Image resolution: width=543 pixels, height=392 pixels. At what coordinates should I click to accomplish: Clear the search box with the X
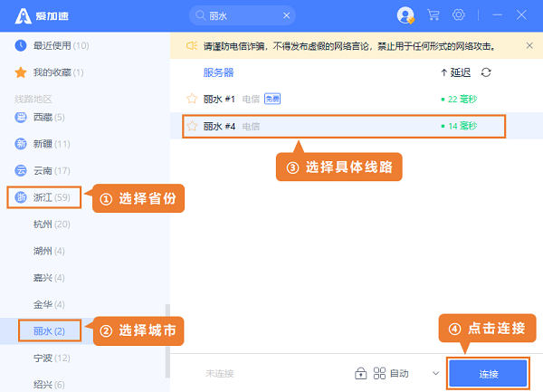click(x=286, y=15)
